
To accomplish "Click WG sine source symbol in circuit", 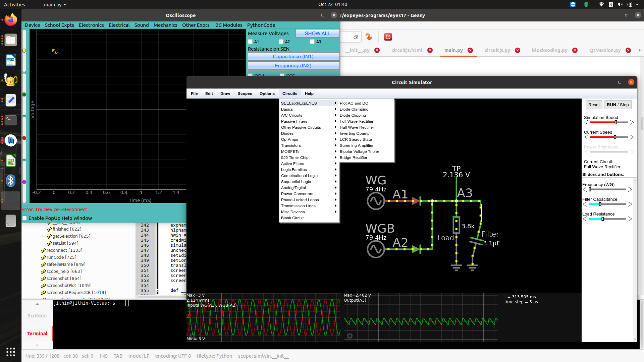I will click(x=376, y=201).
